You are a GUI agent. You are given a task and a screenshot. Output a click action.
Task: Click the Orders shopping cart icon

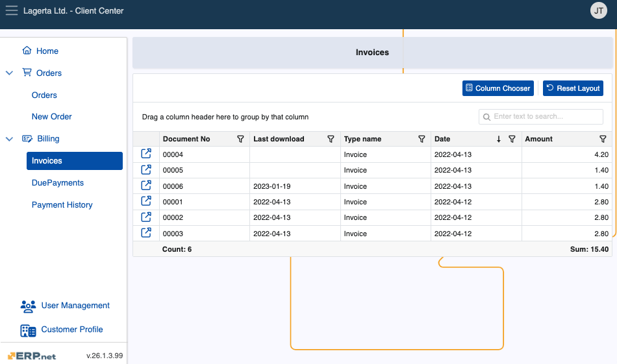[x=27, y=72]
